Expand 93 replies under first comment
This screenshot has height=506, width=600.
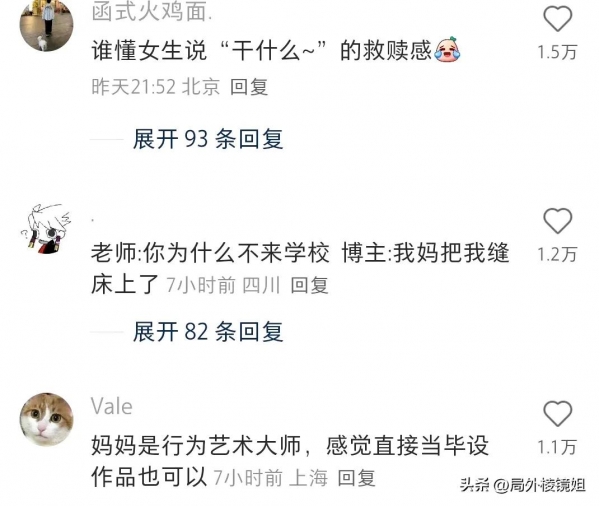tap(208, 139)
